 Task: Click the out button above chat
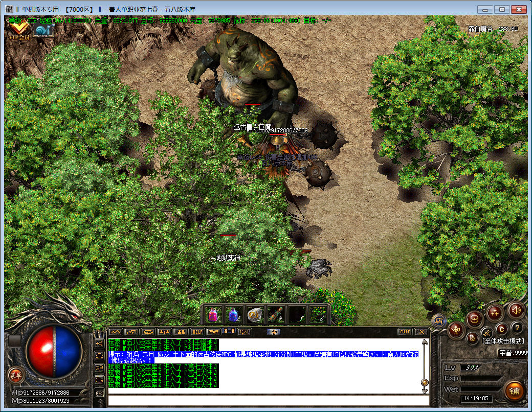(405, 332)
